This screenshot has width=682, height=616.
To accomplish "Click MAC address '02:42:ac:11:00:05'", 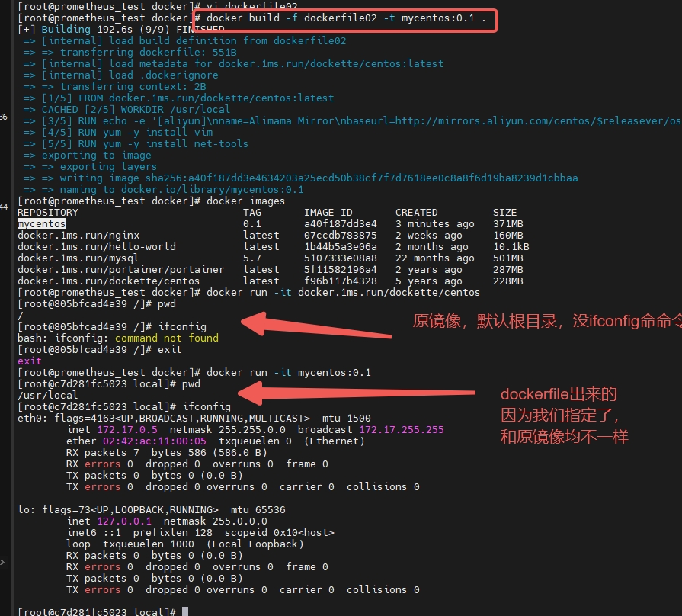I will [155, 441].
